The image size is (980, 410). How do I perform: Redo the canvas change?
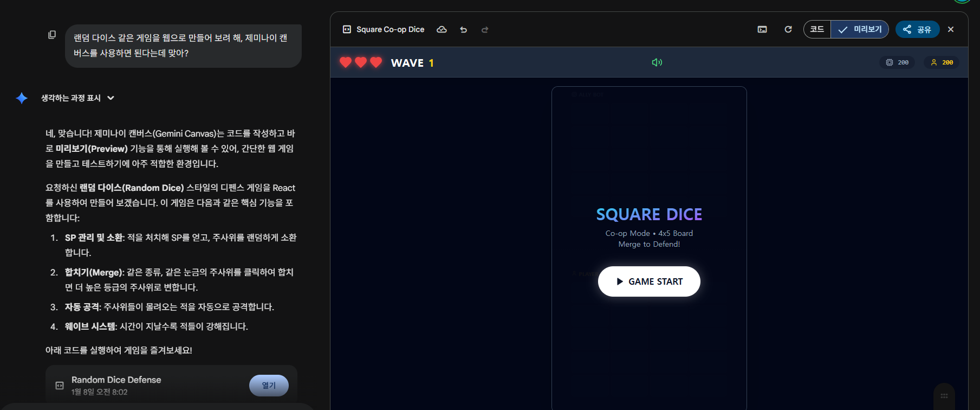(x=485, y=30)
